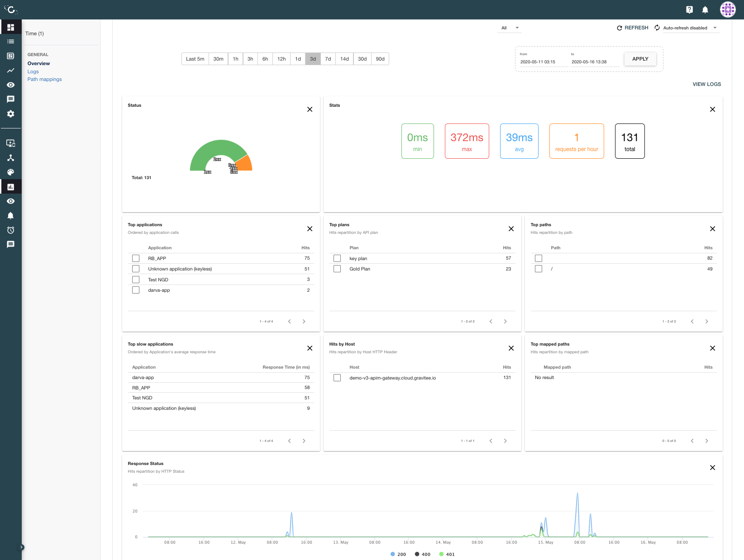
Task: Toggle the 200 status legend swatch
Action: click(x=393, y=554)
